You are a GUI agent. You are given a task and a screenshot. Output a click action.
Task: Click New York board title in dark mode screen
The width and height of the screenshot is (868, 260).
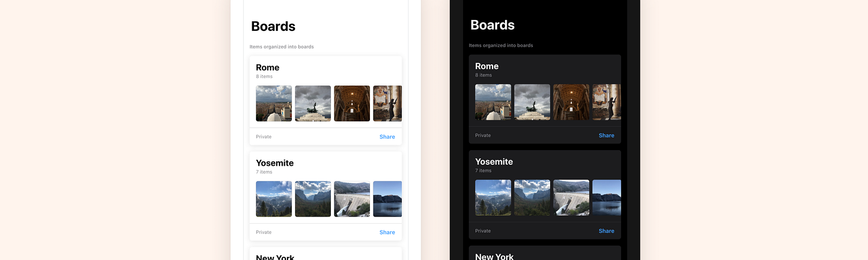tap(494, 256)
